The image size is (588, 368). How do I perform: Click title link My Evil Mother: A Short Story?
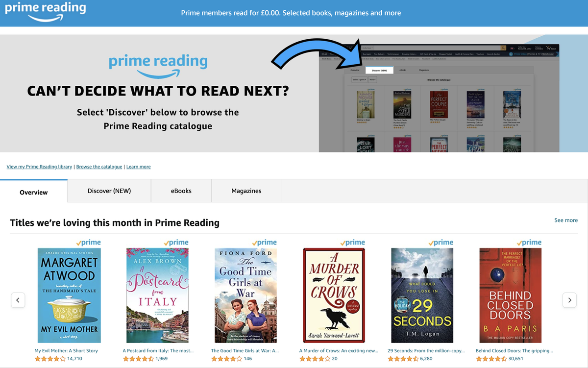point(66,351)
